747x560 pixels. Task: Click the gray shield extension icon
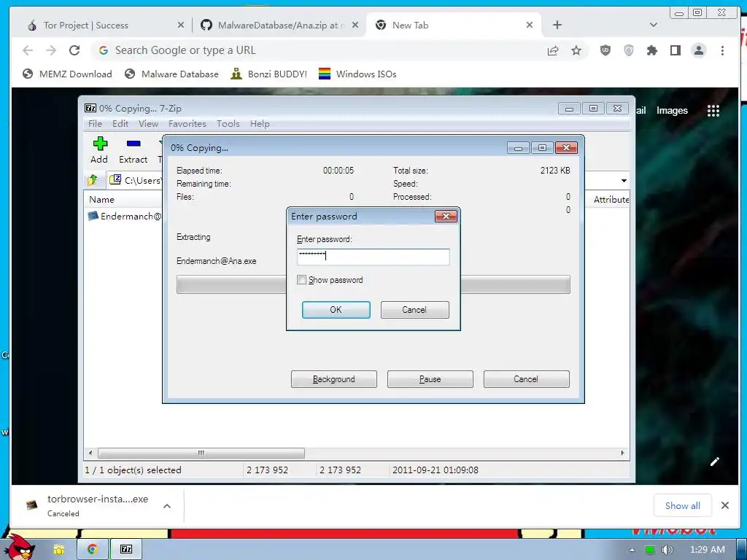tap(629, 50)
